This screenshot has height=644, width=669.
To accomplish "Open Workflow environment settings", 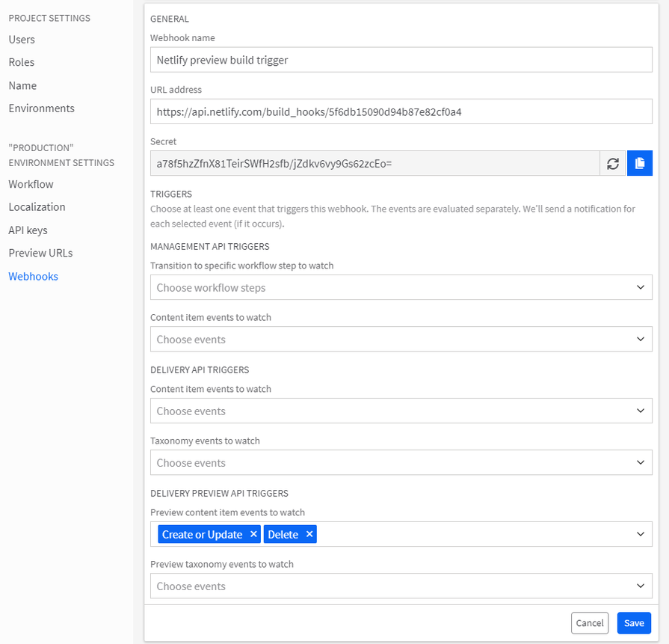I will point(31,184).
